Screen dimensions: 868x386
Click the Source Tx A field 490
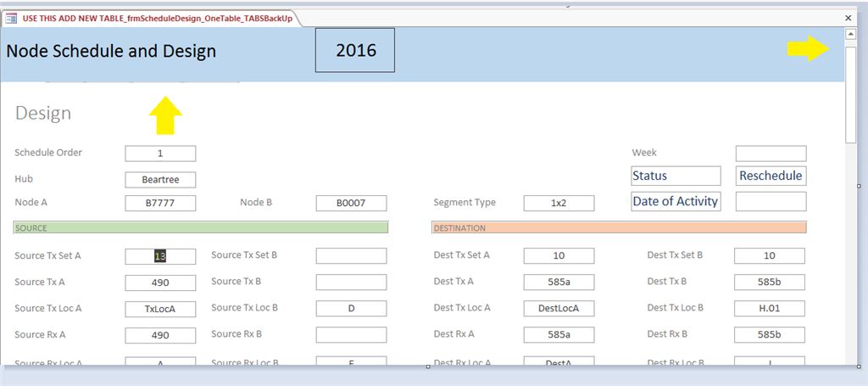tap(160, 283)
